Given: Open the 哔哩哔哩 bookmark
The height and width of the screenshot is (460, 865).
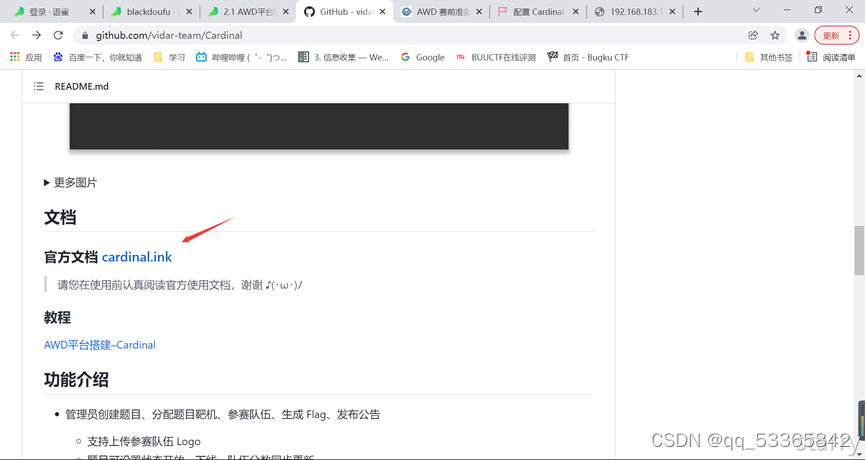Looking at the screenshot, I should [x=242, y=57].
